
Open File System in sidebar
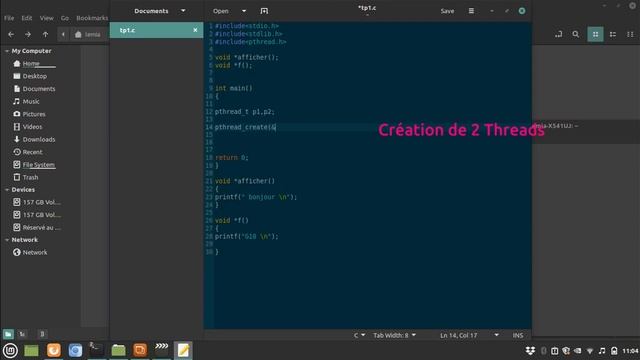pos(38,165)
